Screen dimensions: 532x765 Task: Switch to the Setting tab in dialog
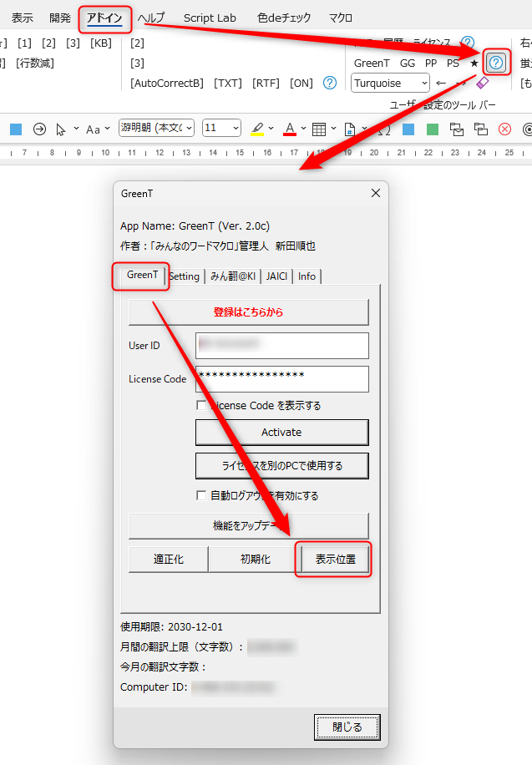(x=185, y=276)
